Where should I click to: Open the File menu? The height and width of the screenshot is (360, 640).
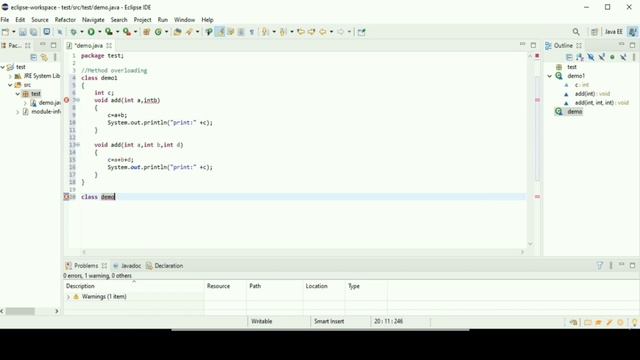[5, 20]
